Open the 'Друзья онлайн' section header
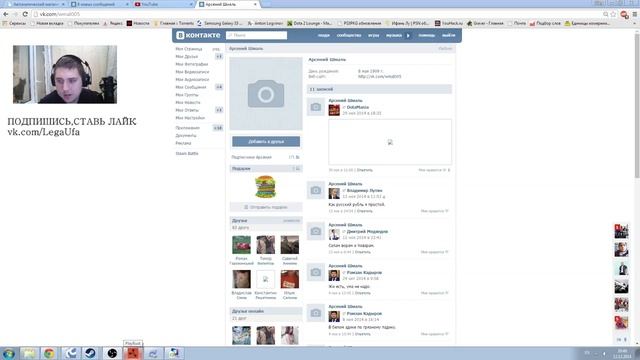Screen dimensions: 640x360 pyautogui.click(x=266, y=311)
